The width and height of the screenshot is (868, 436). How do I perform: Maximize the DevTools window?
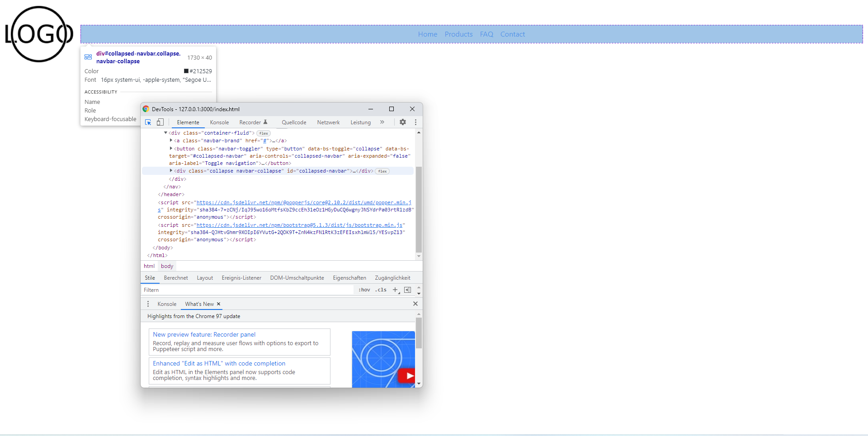(392, 109)
